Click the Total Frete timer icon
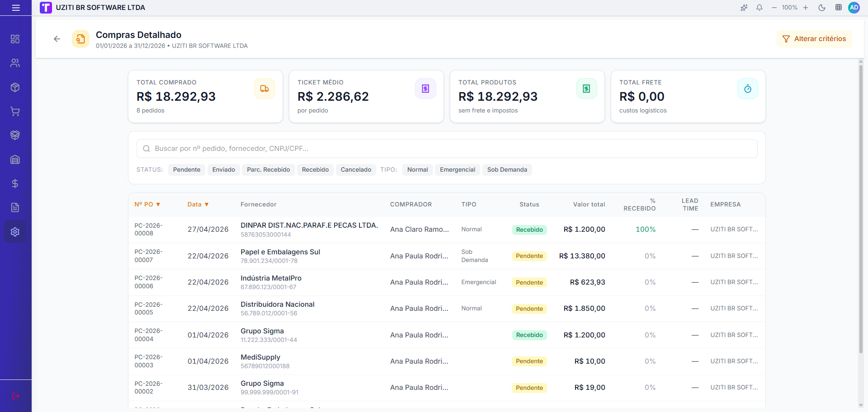The width and height of the screenshot is (868, 412). click(748, 89)
